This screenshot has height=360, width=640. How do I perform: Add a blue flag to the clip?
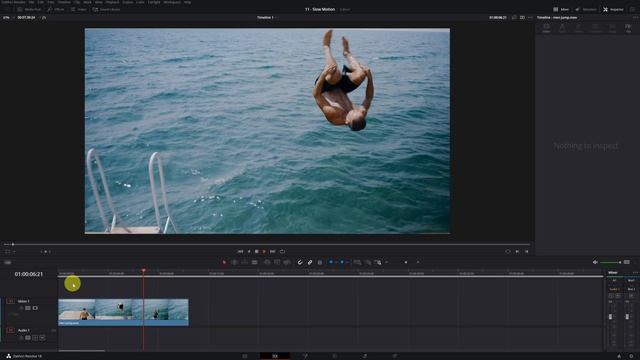(331, 262)
